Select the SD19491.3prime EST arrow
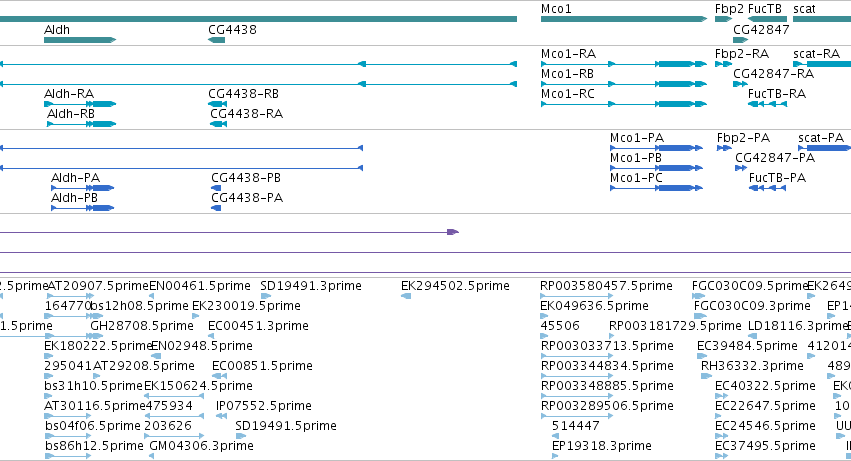The height and width of the screenshot is (461, 851). pos(266,296)
